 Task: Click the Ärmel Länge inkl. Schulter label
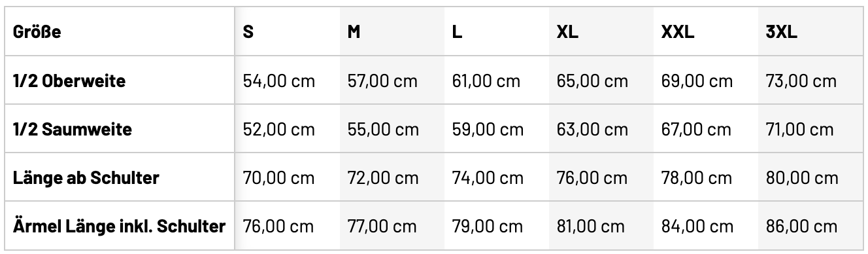click(x=120, y=227)
